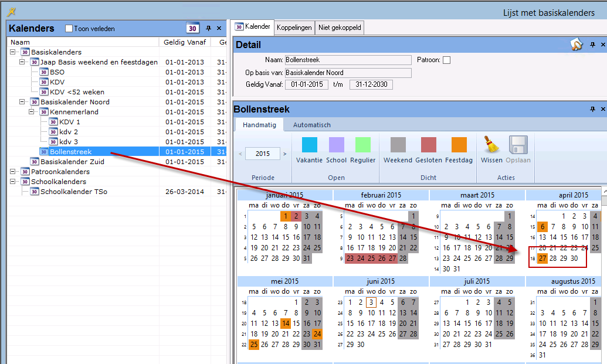
Task: Collapse the Basiskalenders tree node
Action: tap(13, 52)
